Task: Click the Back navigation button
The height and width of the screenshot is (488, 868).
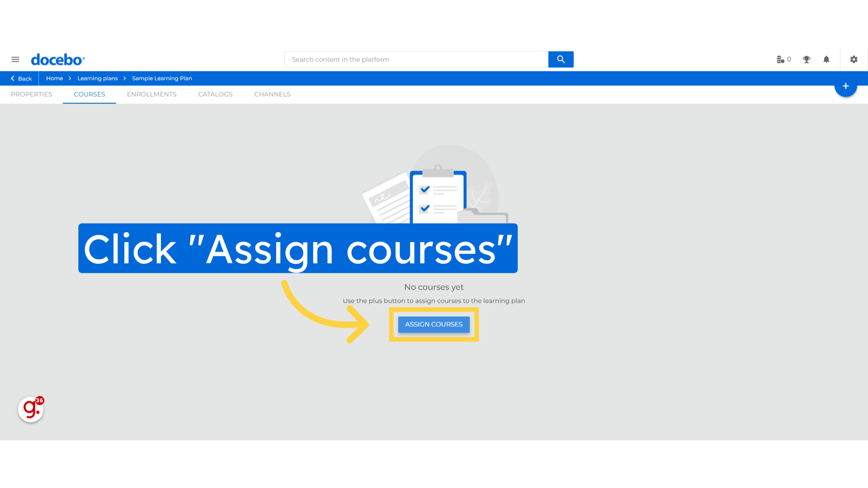Action: [x=21, y=78]
